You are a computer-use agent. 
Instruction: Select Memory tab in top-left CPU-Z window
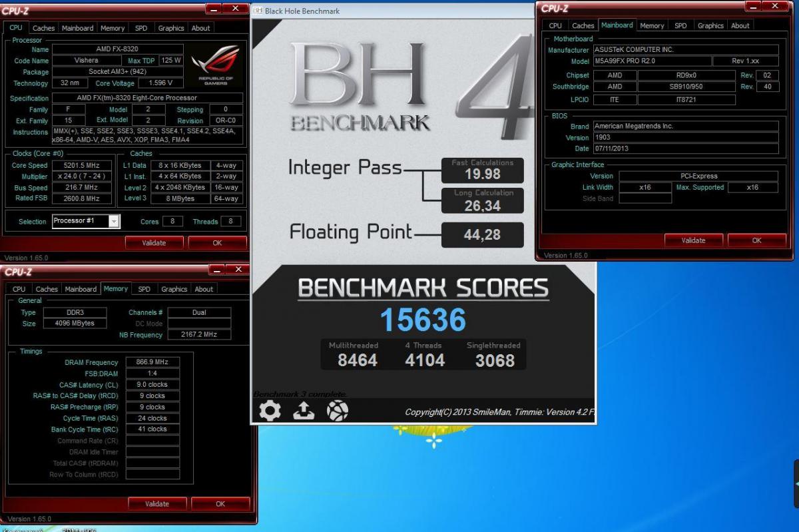pos(113,28)
